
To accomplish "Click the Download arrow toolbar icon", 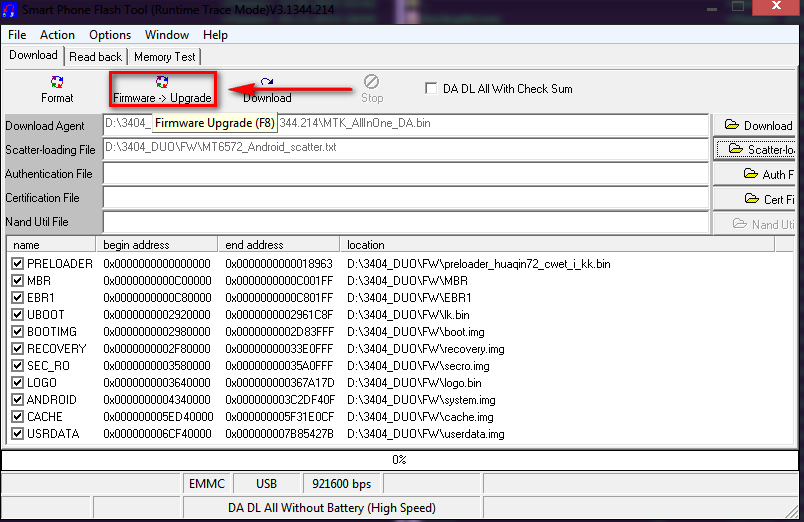I will click(267, 82).
